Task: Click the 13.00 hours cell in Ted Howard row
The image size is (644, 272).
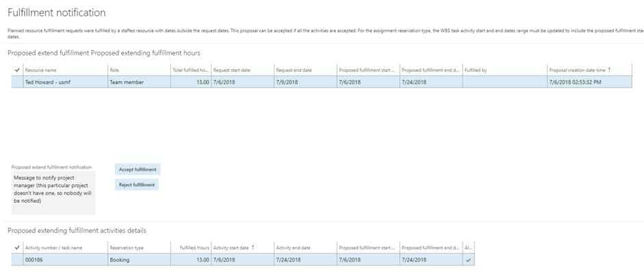Action: (191, 82)
